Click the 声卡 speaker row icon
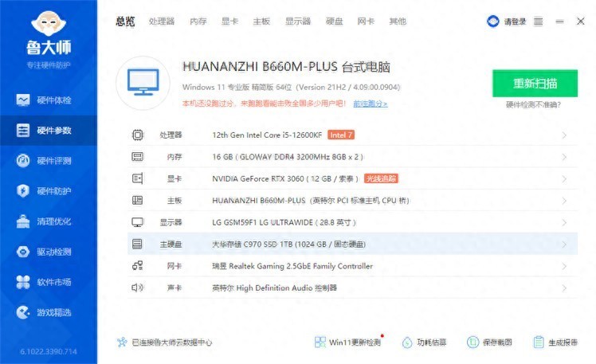 pyautogui.click(x=138, y=288)
